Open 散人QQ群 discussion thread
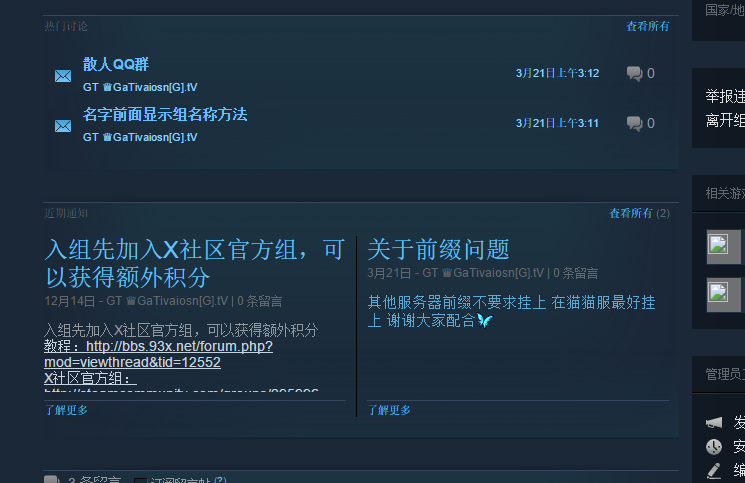This screenshot has height=483, width=745. tap(116, 64)
